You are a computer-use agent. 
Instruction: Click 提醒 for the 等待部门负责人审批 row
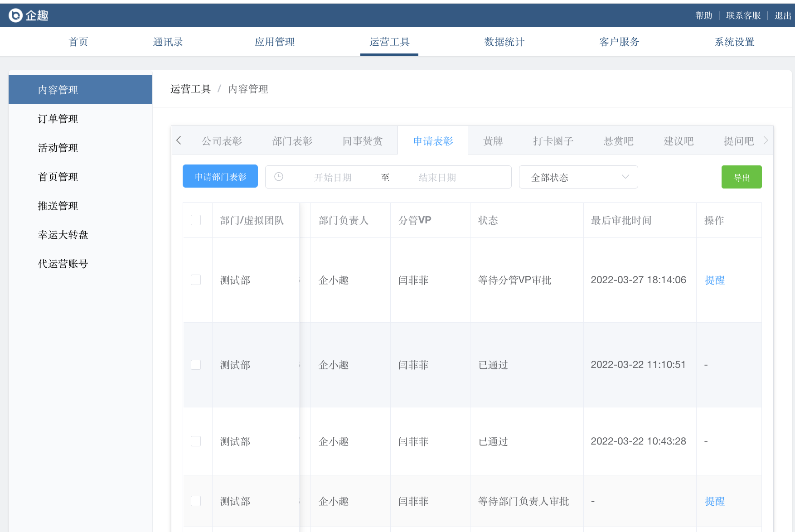tap(715, 501)
